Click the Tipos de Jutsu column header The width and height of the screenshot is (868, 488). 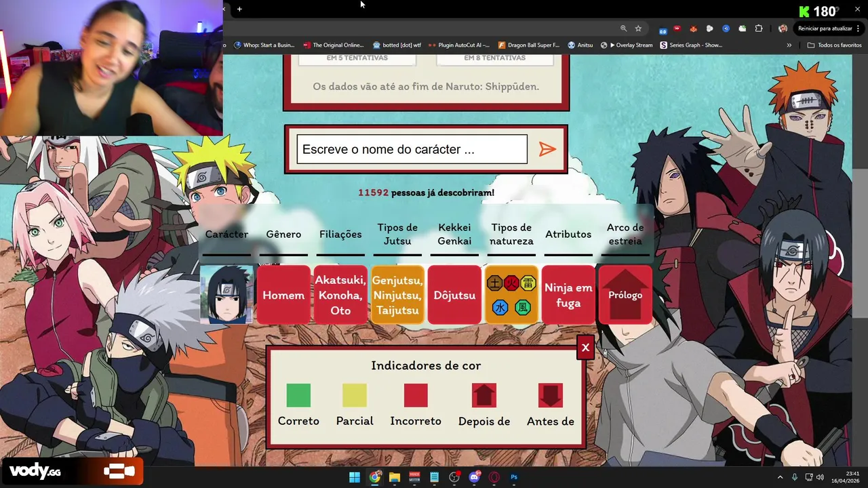click(397, 234)
